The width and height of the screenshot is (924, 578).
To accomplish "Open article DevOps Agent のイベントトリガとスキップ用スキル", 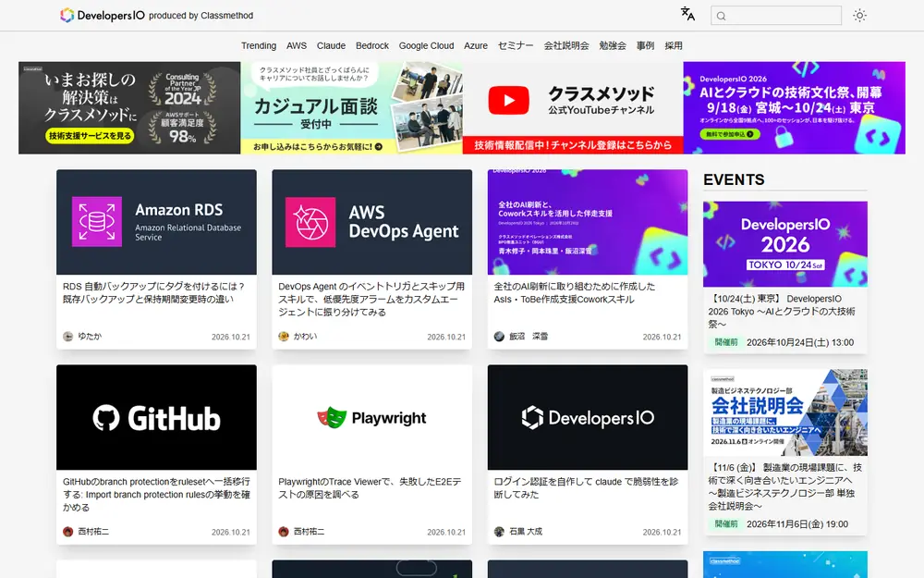I will [371, 299].
